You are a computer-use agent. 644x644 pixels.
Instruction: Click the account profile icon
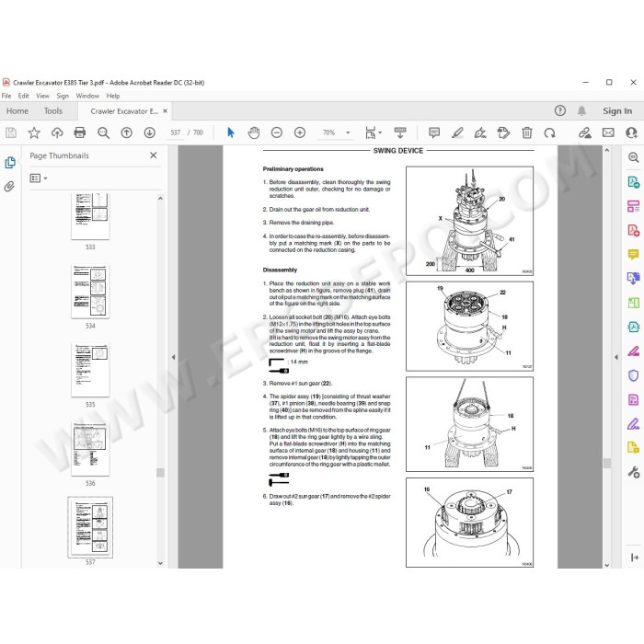tap(631, 132)
